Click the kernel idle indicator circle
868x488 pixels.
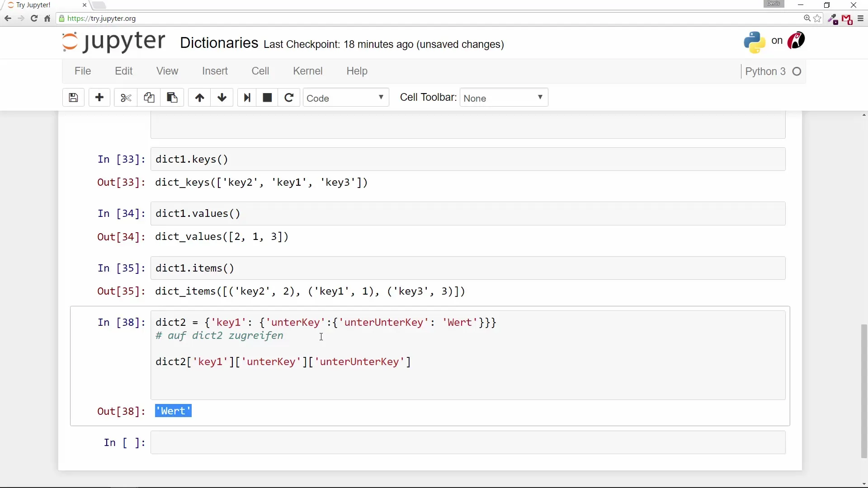[x=797, y=71]
